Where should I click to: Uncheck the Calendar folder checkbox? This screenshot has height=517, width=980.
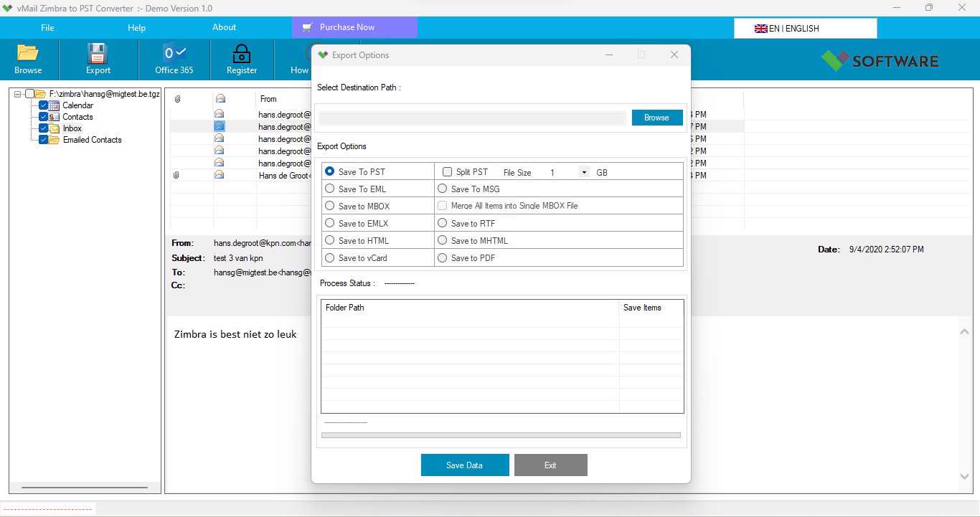(44, 105)
